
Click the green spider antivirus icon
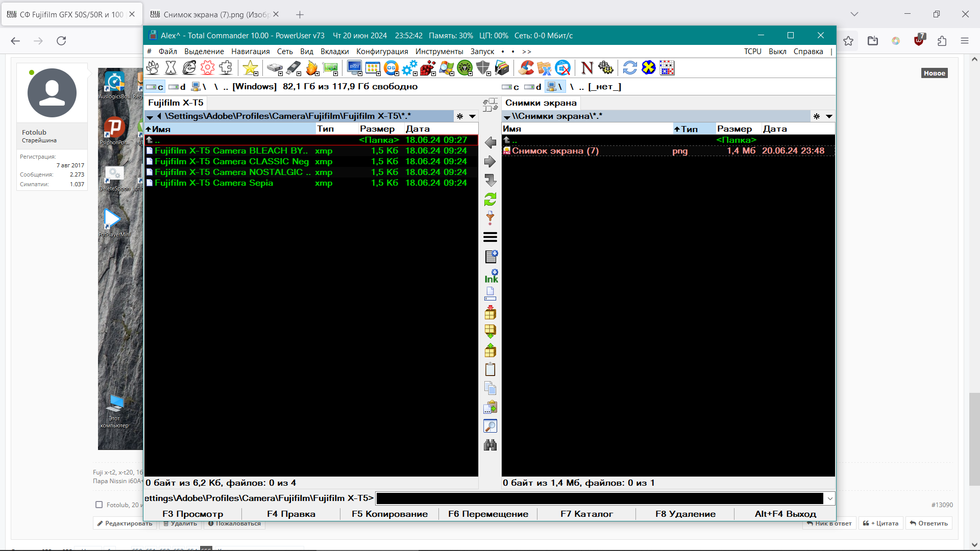[464, 68]
